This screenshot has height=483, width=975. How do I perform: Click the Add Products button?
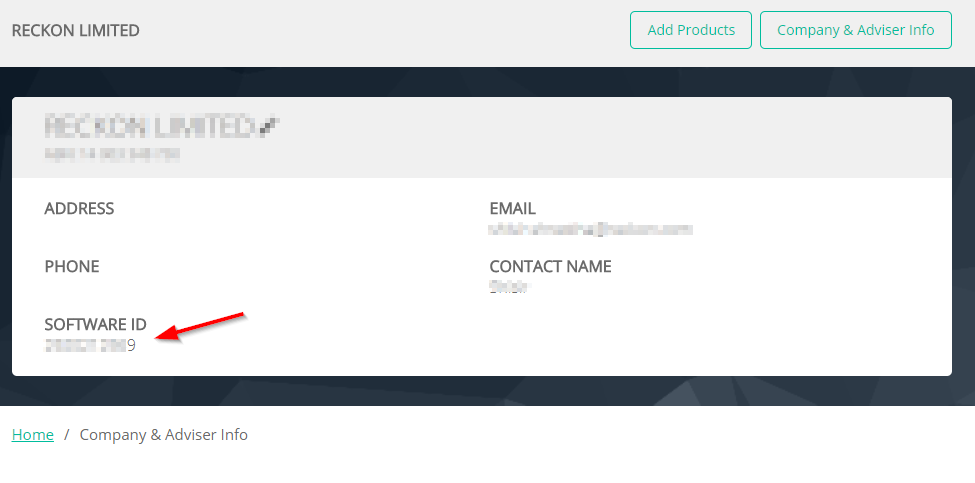pos(691,30)
